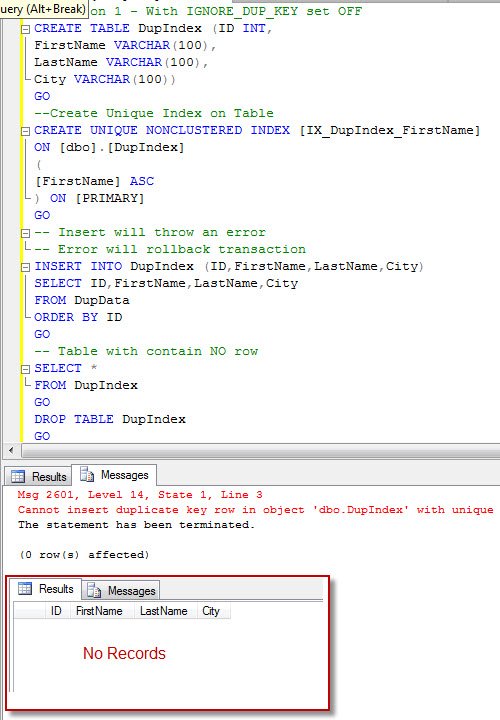500x720 pixels.
Task: Click the 'DROP TABLE DupIndex' line
Action: (110, 419)
